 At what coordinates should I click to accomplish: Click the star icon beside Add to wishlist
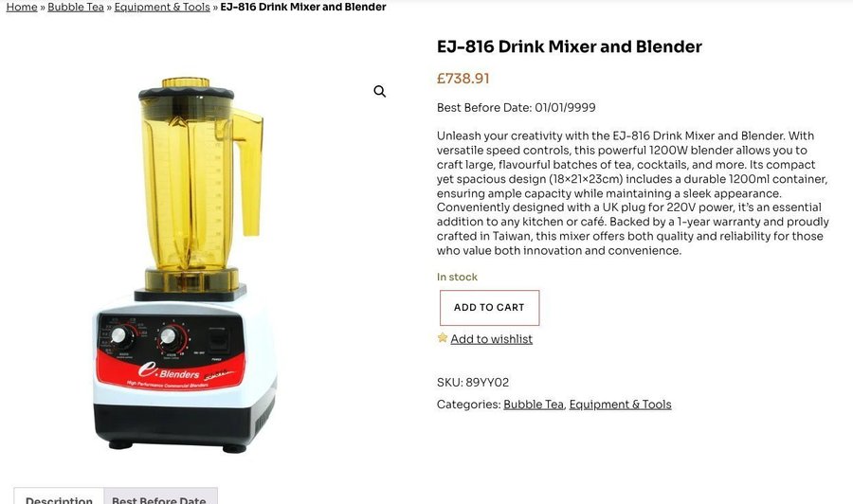(443, 337)
